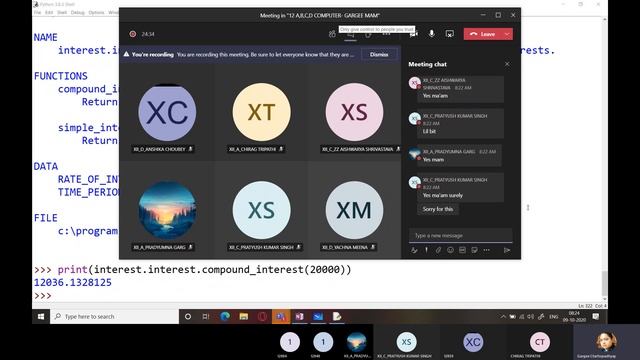Screen dimensions: 640x360
Task: Close the Meeting chat panel
Action: click(507, 64)
